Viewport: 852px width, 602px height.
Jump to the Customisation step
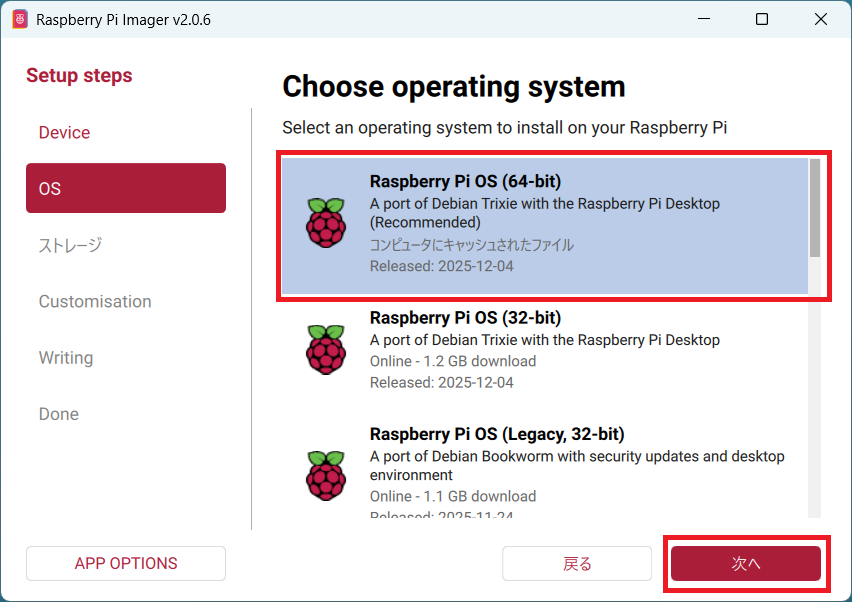click(x=95, y=301)
